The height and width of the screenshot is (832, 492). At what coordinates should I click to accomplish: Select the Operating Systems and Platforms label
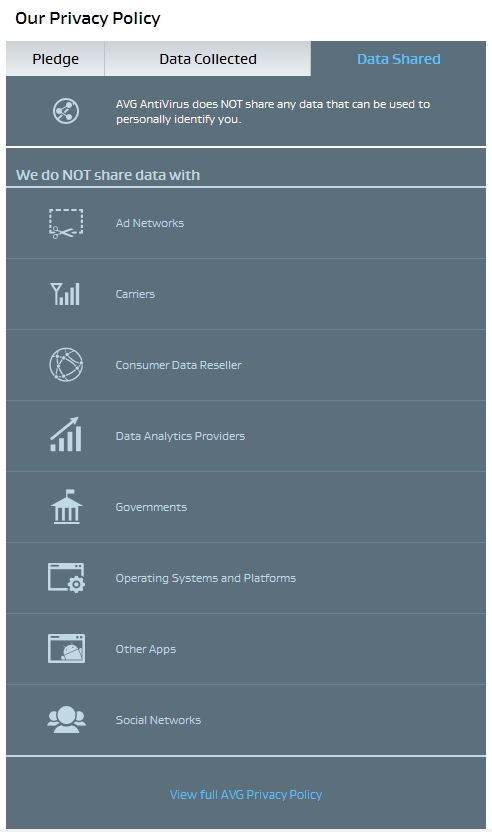(x=205, y=578)
